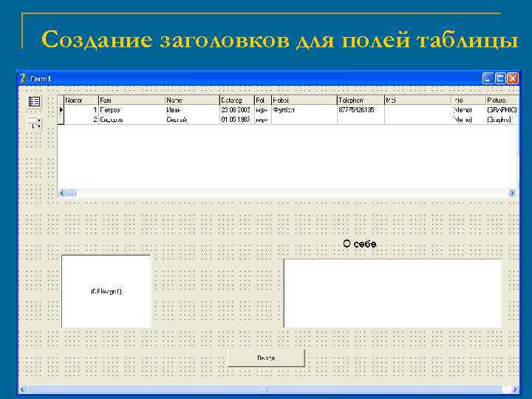Click the Выход button
The height and width of the screenshot is (399, 532).
266,358
